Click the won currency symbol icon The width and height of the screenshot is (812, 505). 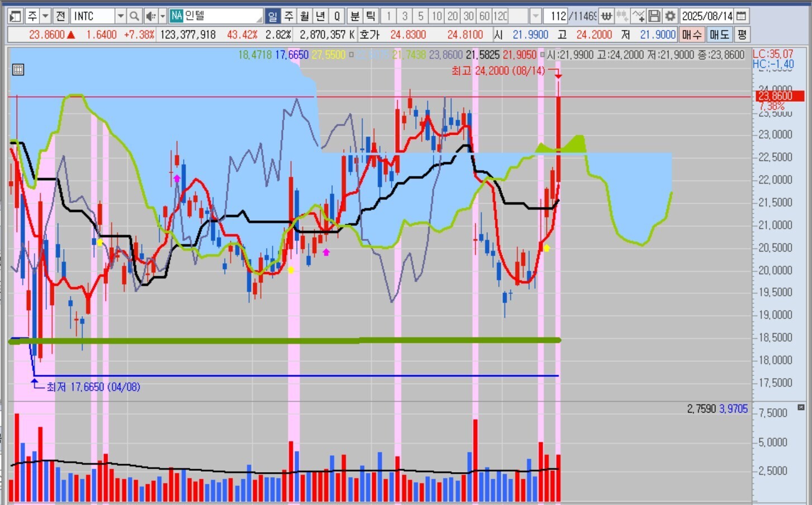click(x=606, y=16)
